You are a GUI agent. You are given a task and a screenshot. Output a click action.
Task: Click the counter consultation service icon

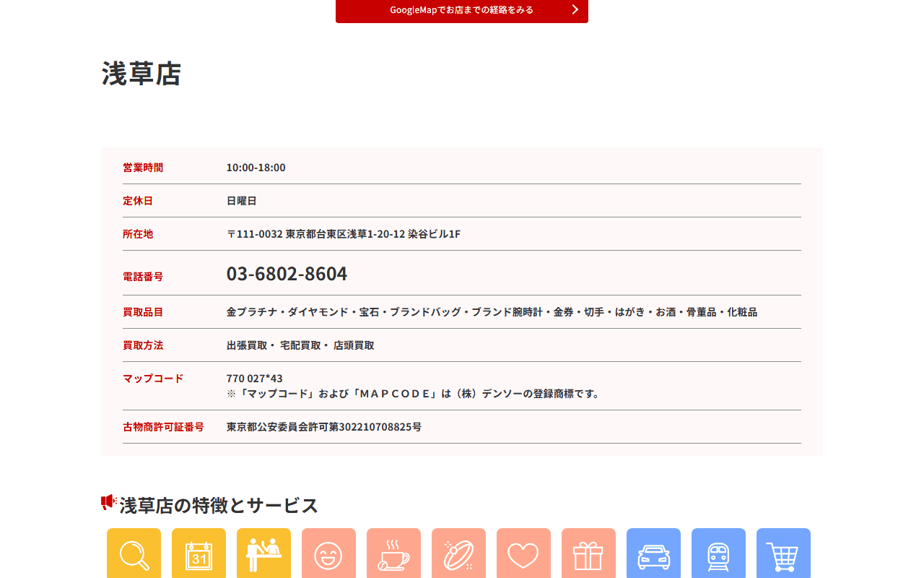coord(263,553)
